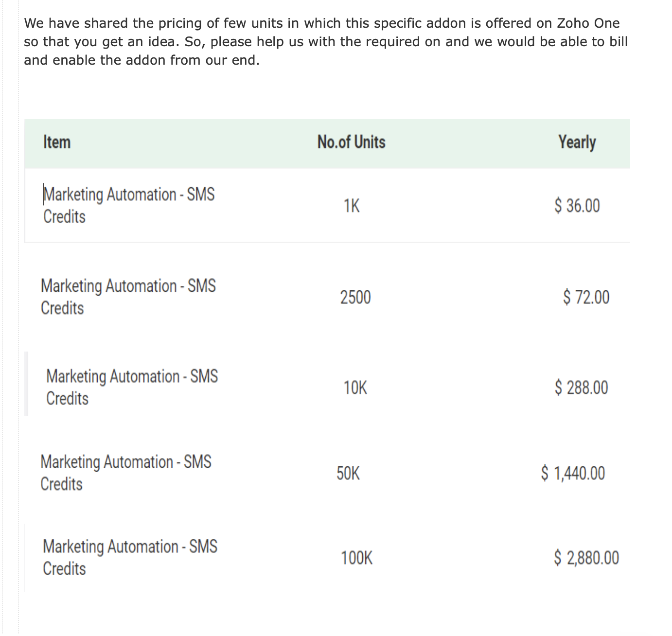Click Marketing Automation item in 10K row

click(x=132, y=387)
